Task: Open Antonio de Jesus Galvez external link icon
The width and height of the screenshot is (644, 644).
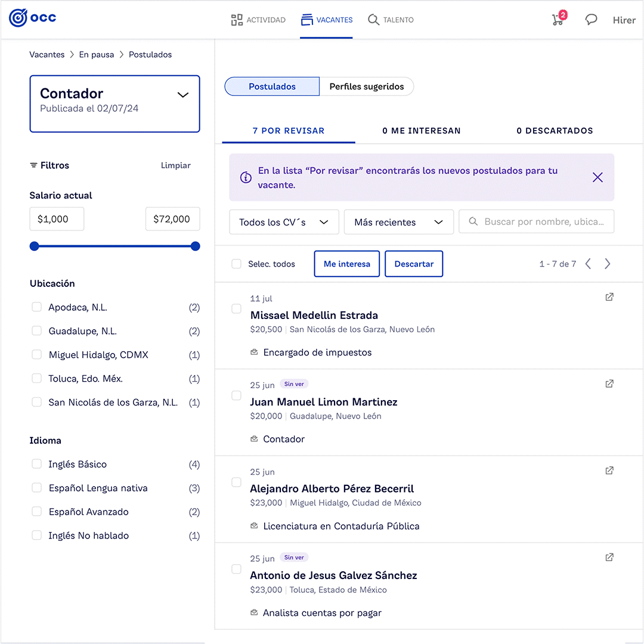Action: 609,558
